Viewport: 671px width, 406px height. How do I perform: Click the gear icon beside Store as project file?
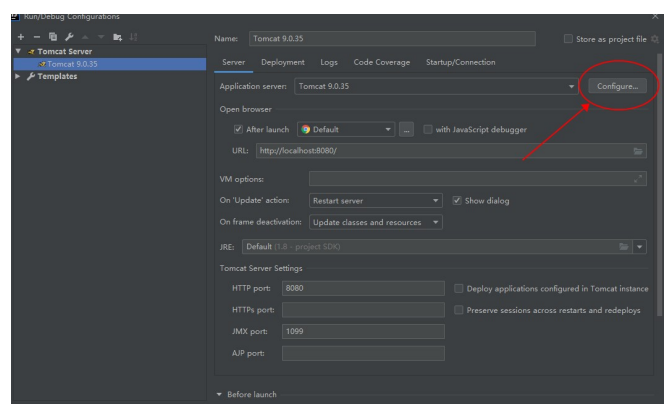(656, 39)
